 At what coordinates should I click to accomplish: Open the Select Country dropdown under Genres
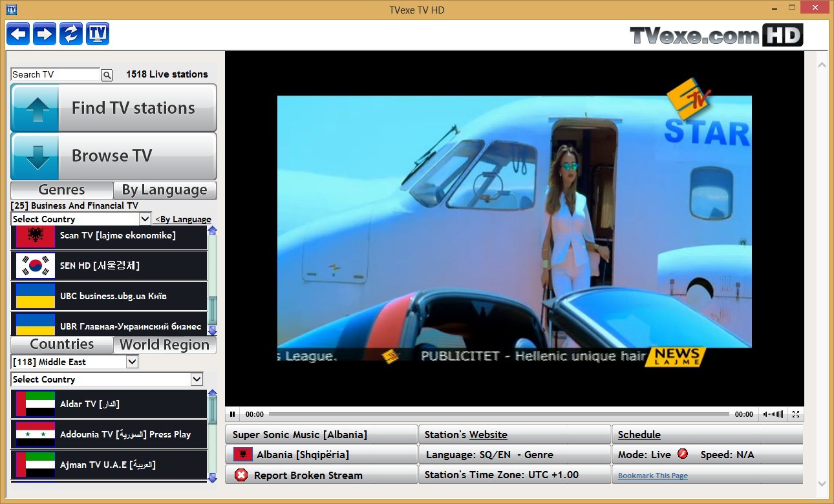pyautogui.click(x=81, y=219)
